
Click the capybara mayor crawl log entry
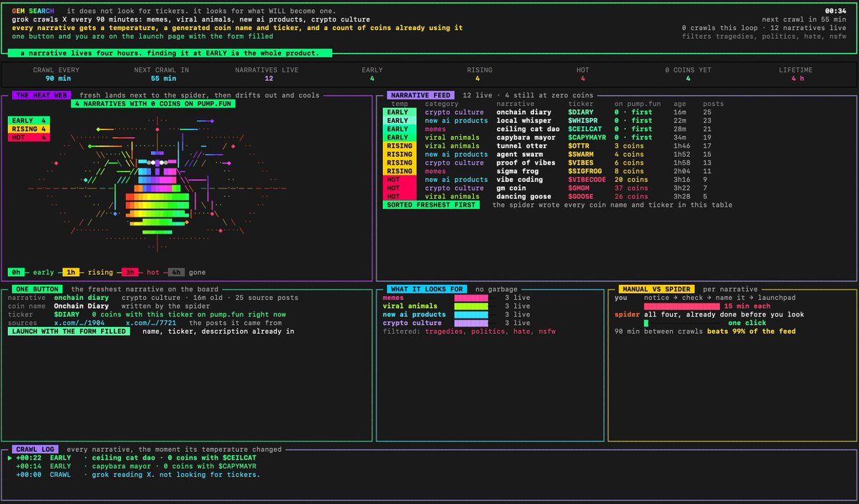point(136,466)
